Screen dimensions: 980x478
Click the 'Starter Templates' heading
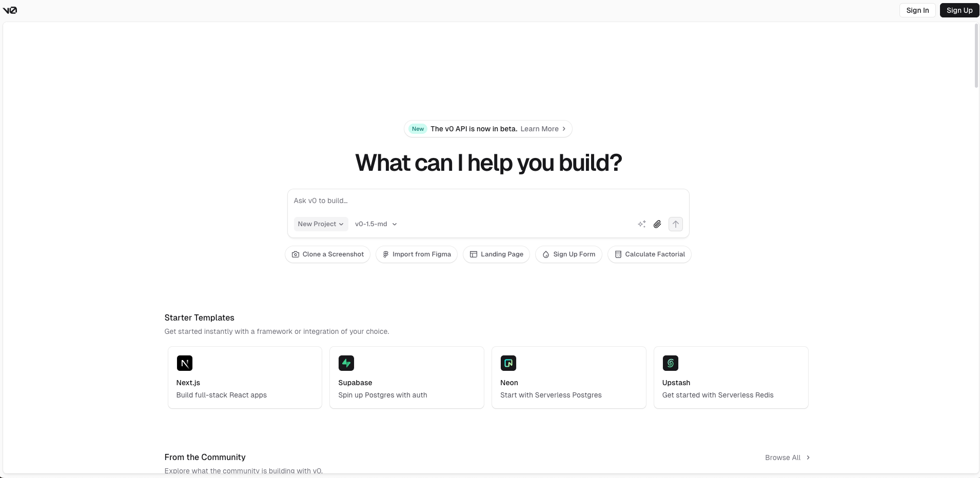coord(199,318)
